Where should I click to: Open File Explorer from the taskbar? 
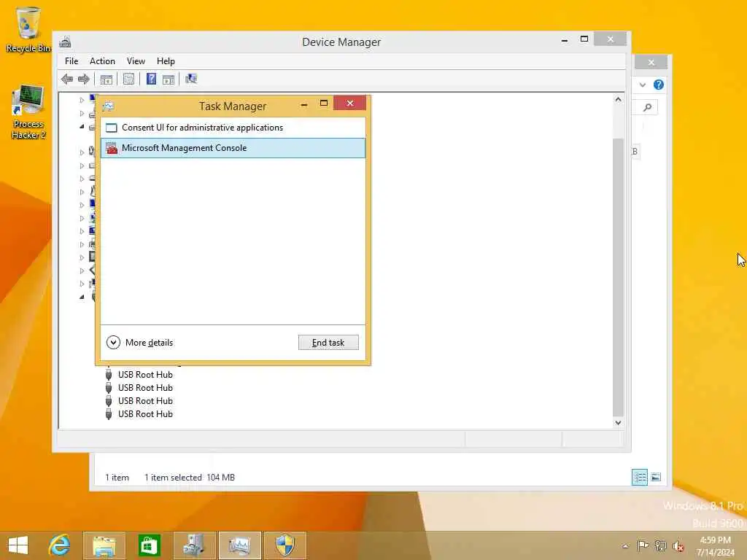[x=104, y=545]
